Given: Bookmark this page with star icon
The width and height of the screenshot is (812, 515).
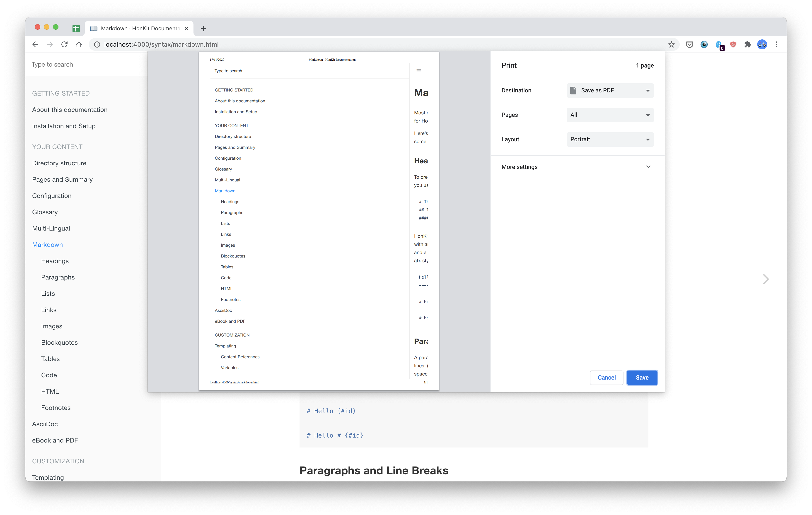Looking at the screenshot, I should 671,44.
